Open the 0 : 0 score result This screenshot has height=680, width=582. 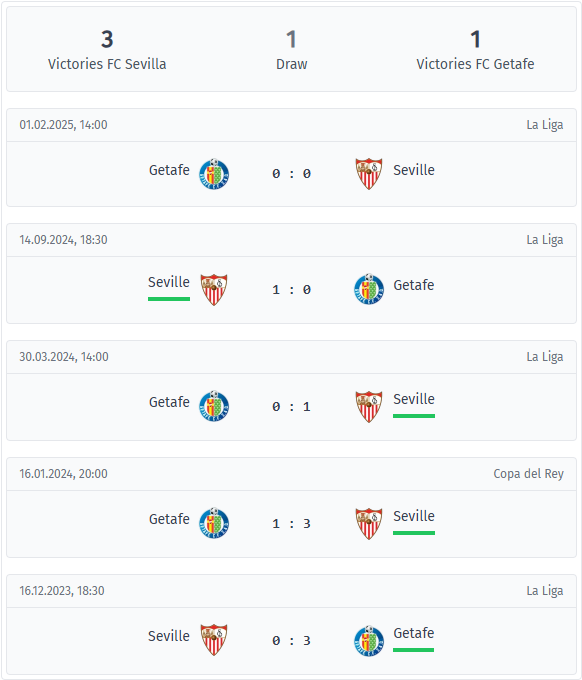291,174
